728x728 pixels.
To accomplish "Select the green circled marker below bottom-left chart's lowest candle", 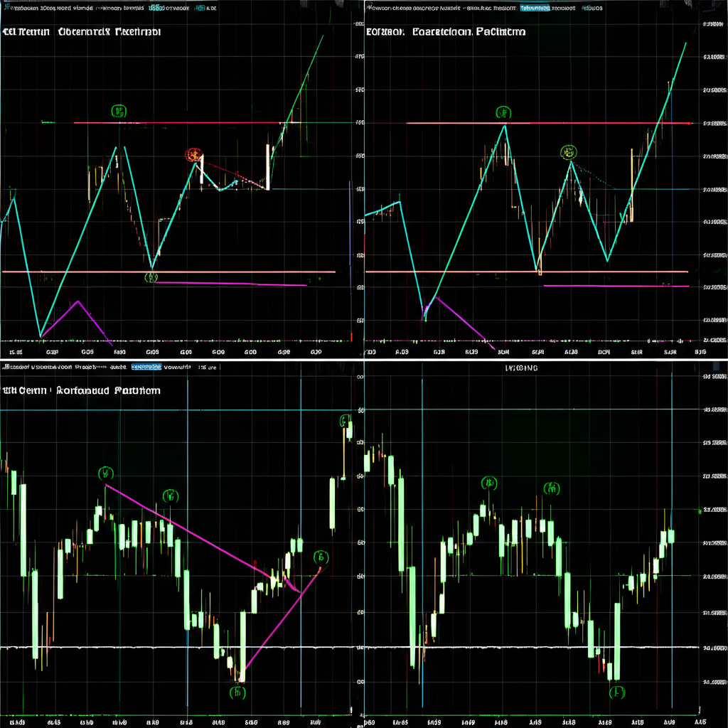I will point(237,691).
